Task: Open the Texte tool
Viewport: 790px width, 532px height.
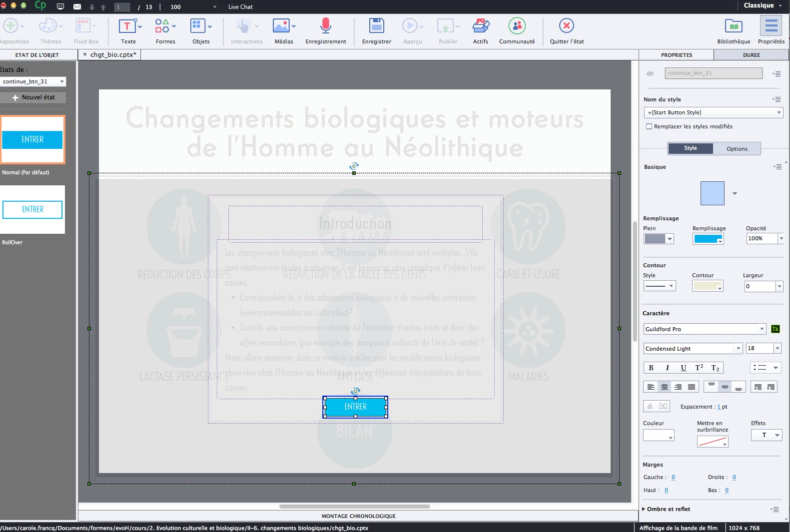Action: (128, 31)
